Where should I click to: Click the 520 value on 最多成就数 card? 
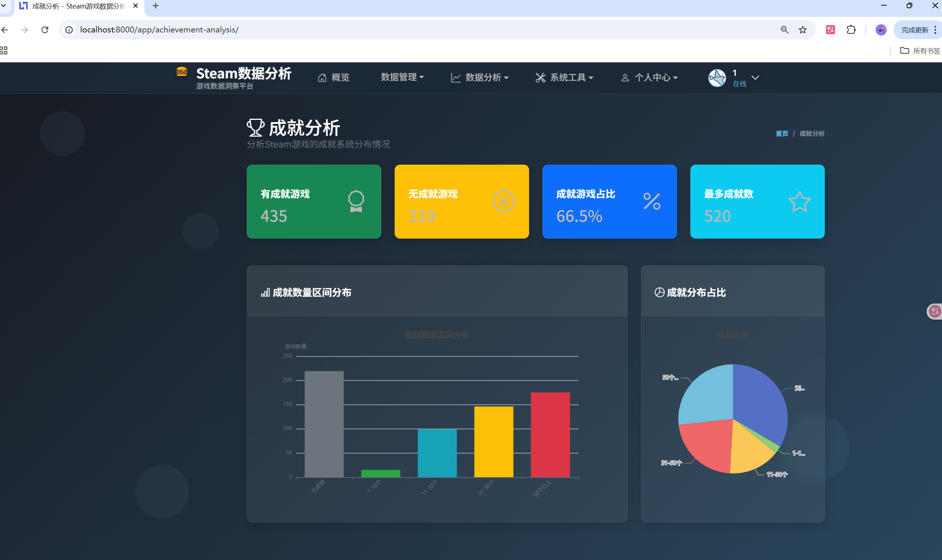pyautogui.click(x=718, y=216)
